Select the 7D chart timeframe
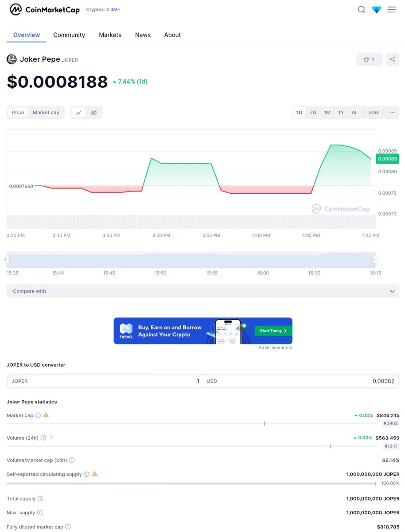This screenshot has width=405, height=532. pos(313,112)
